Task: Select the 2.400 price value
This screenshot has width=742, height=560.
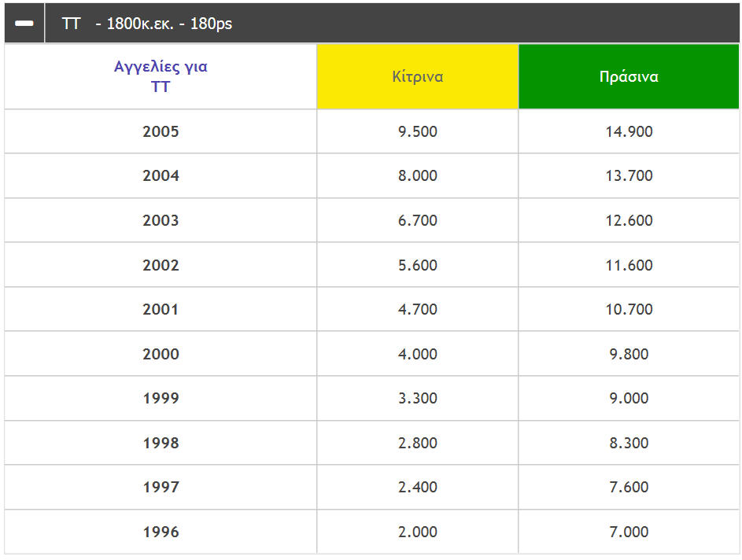Action: 418,487
